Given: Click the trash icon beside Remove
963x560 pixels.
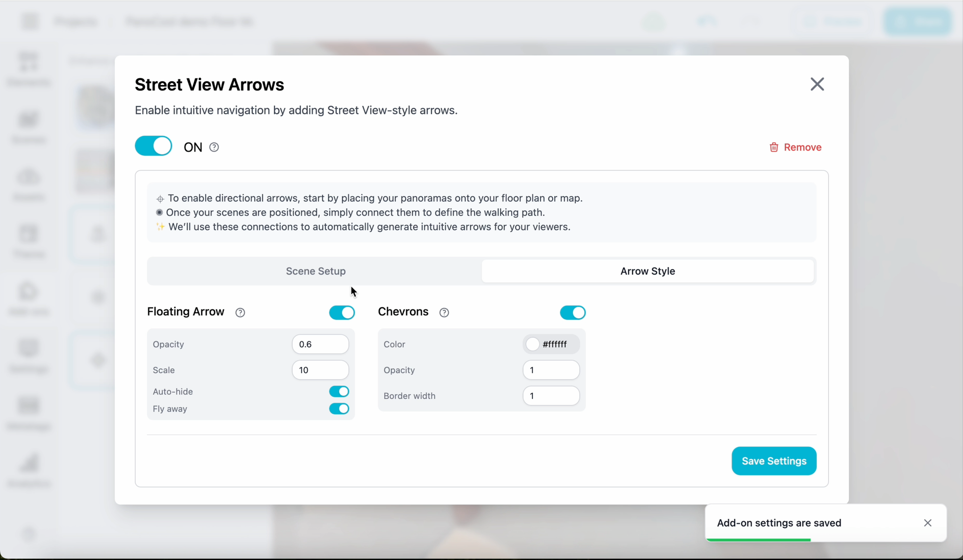Looking at the screenshot, I should [774, 147].
